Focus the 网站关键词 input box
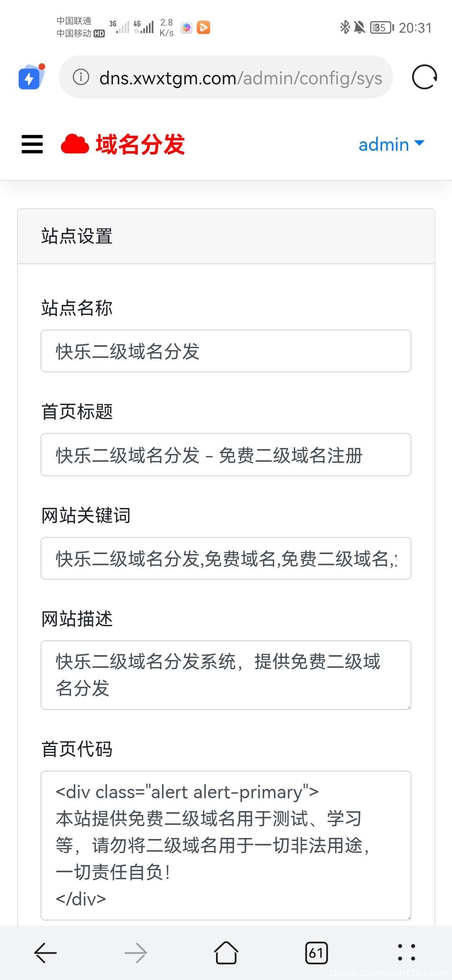This screenshot has width=452, height=980. 225,558
